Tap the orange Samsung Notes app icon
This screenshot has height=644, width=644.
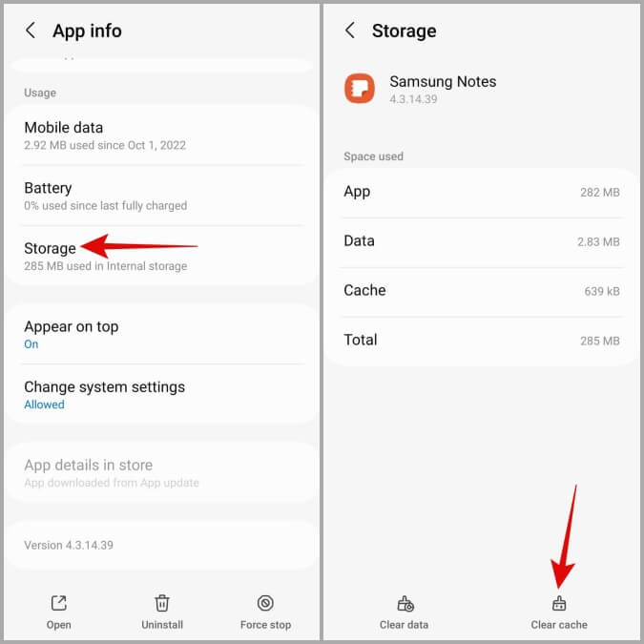point(360,89)
